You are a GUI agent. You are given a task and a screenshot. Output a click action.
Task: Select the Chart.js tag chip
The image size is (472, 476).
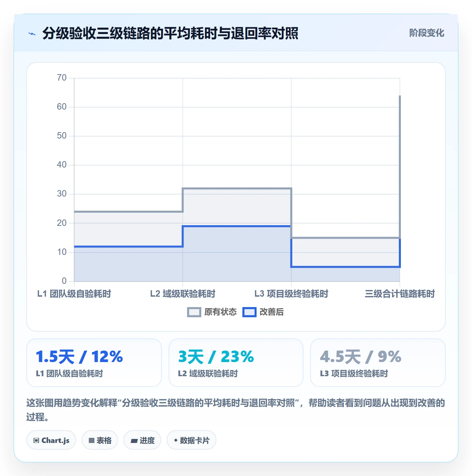coord(51,440)
